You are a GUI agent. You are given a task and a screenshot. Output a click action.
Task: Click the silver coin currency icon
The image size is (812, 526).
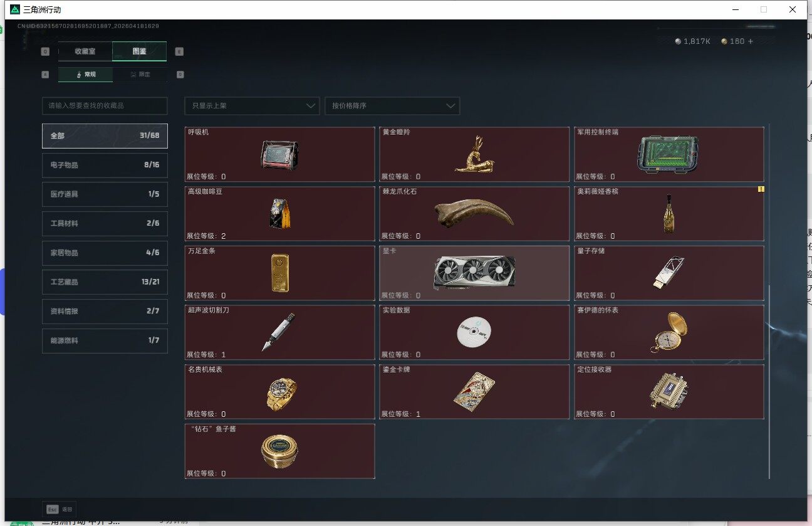tap(678, 41)
